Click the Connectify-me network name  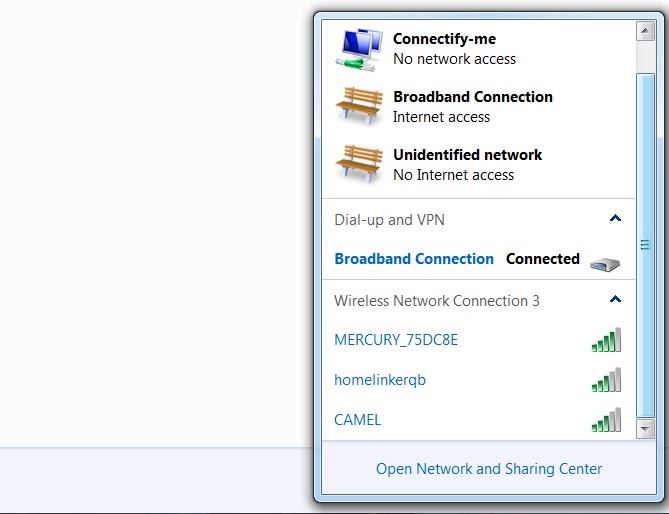click(444, 39)
